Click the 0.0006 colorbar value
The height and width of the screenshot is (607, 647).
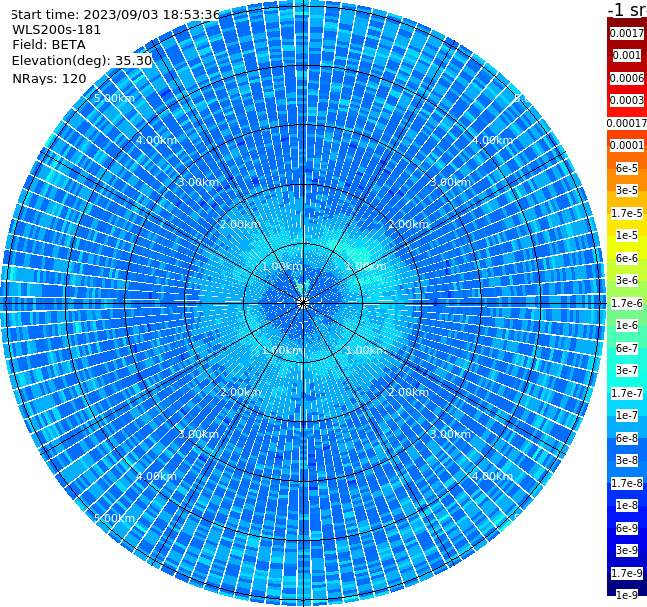pos(627,78)
